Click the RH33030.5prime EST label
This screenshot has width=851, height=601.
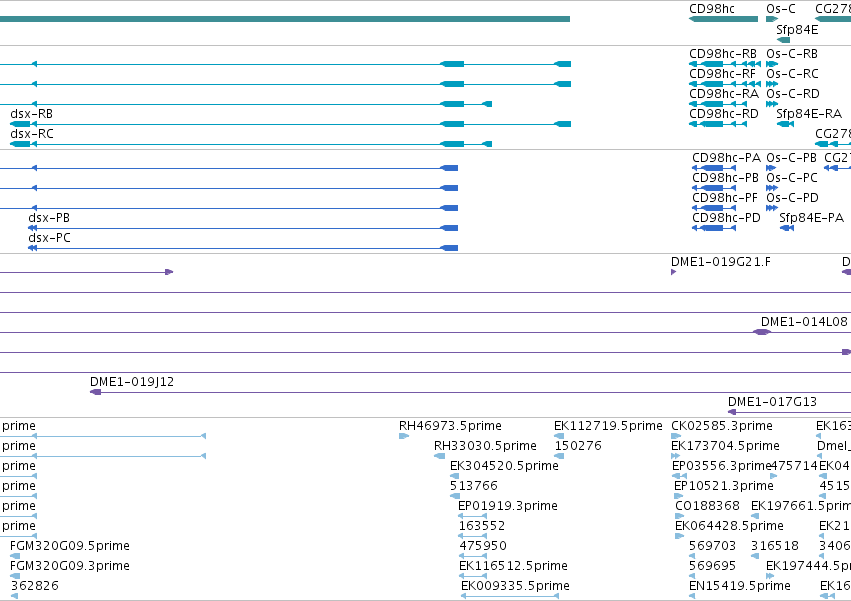[x=485, y=446]
